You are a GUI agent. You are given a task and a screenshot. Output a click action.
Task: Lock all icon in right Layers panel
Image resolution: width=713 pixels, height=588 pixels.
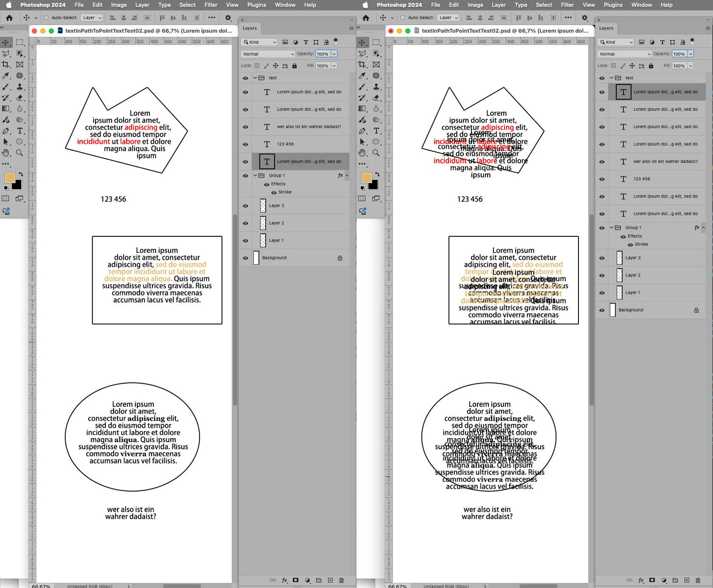tap(651, 66)
